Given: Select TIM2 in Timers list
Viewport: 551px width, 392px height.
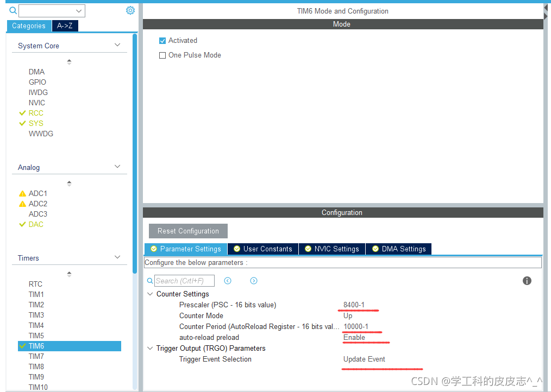Looking at the screenshot, I should (x=36, y=305).
